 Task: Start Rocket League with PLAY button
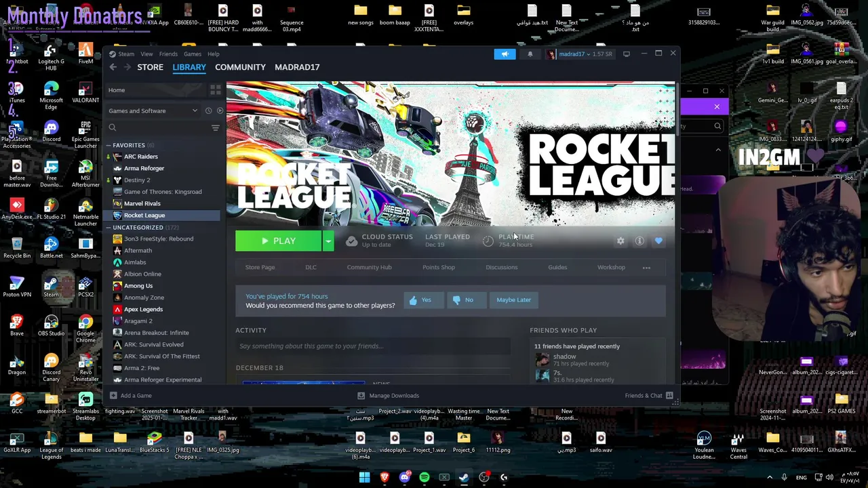pyautogui.click(x=279, y=241)
